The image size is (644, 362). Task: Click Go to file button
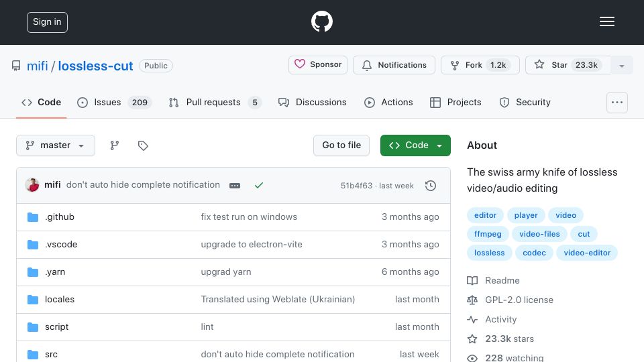341,145
